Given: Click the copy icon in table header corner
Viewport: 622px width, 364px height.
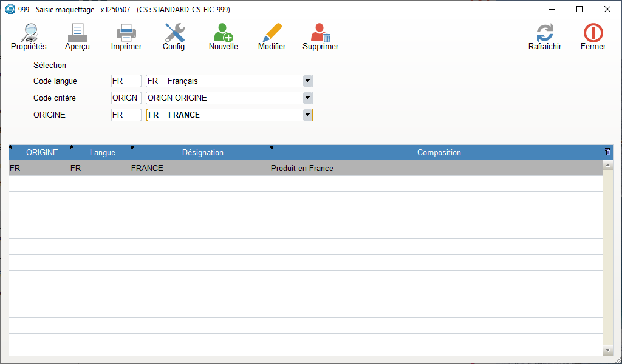Looking at the screenshot, I should click(x=607, y=152).
